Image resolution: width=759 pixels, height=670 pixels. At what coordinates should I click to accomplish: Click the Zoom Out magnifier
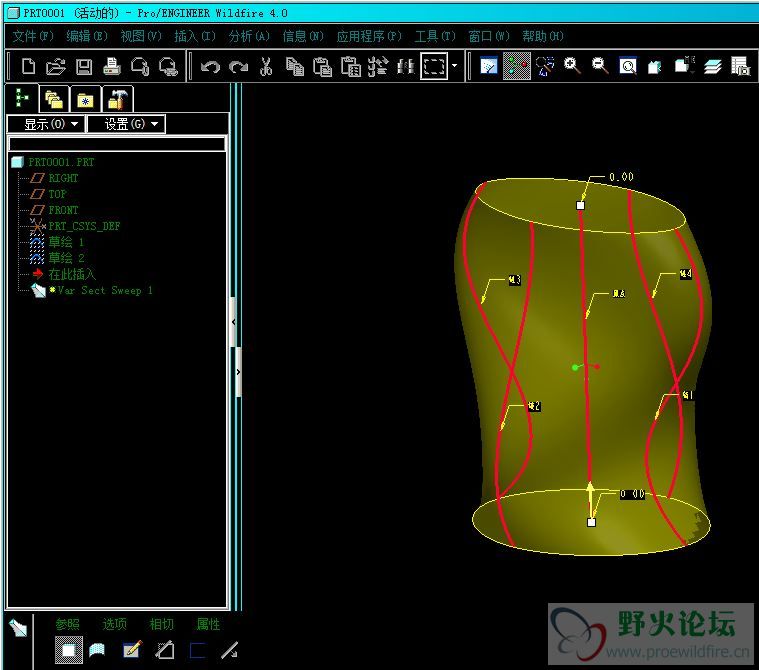tap(600, 66)
